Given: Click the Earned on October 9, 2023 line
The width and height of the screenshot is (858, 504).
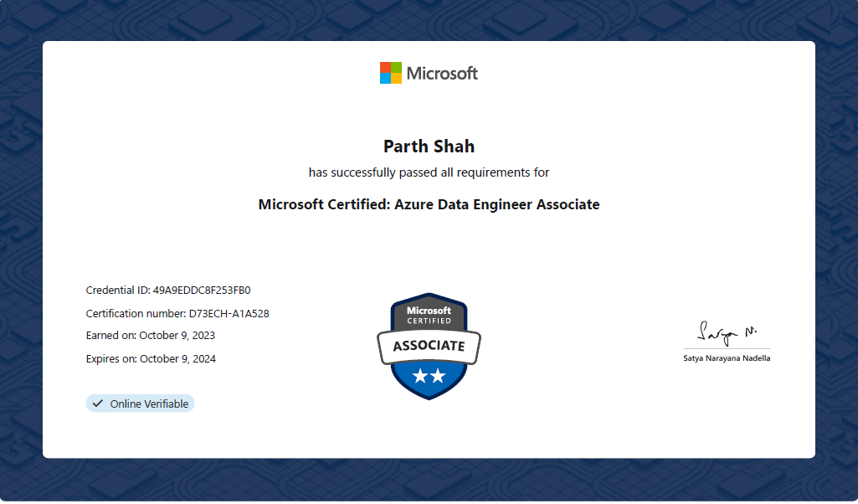Looking at the screenshot, I should tap(151, 335).
